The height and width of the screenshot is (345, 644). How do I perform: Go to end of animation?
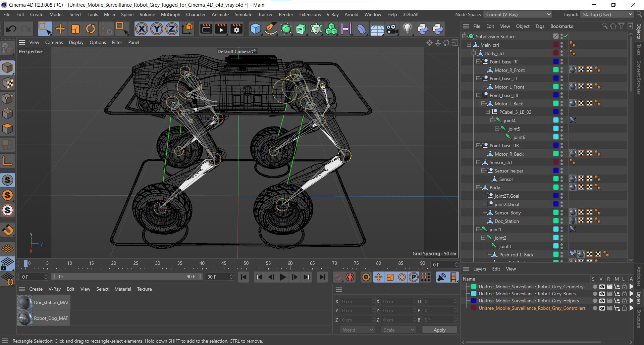322,277
